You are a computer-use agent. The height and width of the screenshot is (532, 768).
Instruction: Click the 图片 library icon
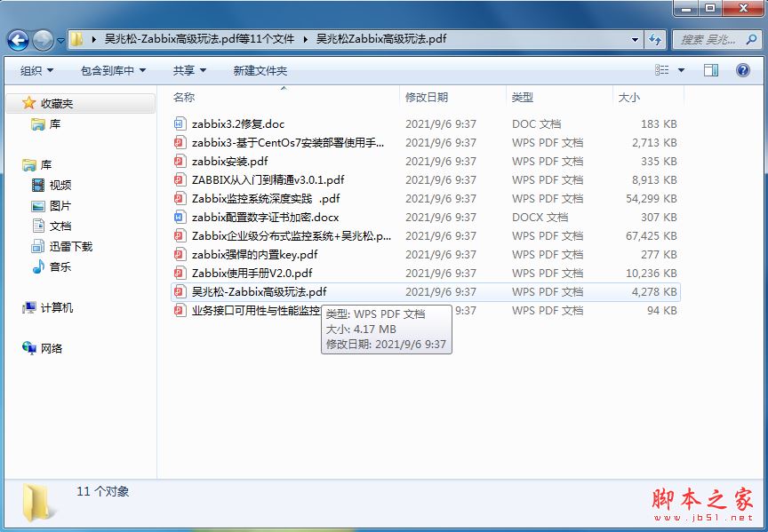[37, 206]
